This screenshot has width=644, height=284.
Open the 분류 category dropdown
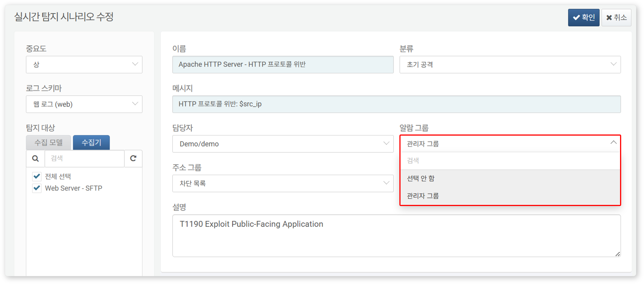click(x=510, y=65)
